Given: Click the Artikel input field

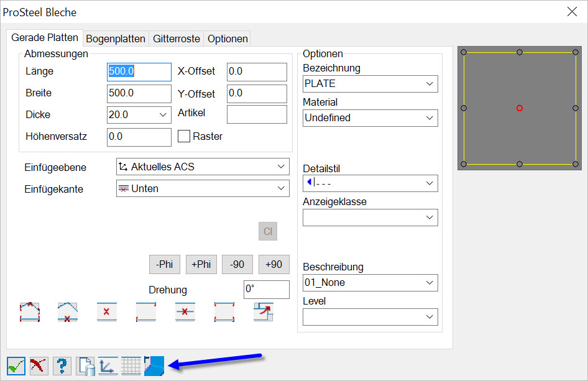Looking at the screenshot, I should point(257,114).
